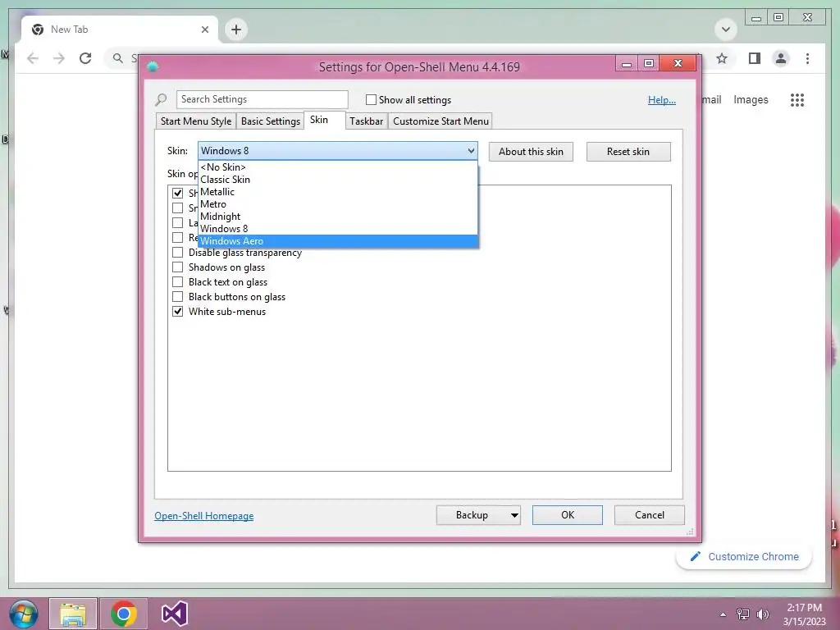Image resolution: width=840 pixels, height=630 pixels.
Task: Focus the Search Settings field
Action: [262, 99]
